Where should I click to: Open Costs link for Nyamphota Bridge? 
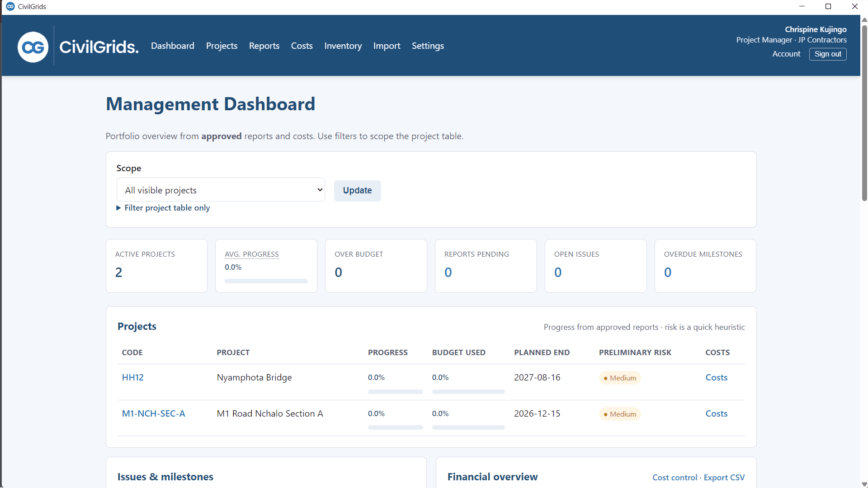point(716,377)
